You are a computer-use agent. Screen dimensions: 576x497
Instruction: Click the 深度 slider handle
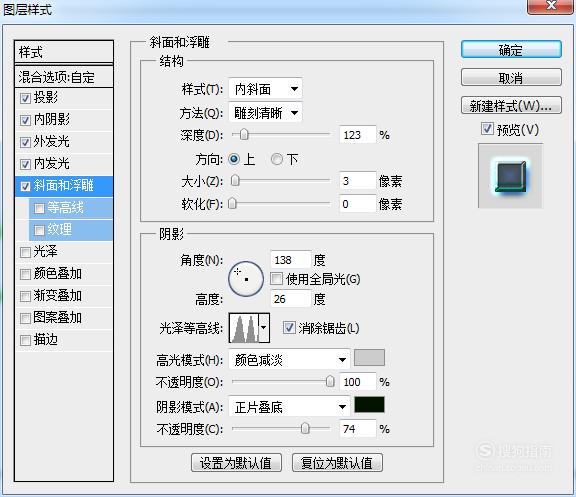[244, 134]
